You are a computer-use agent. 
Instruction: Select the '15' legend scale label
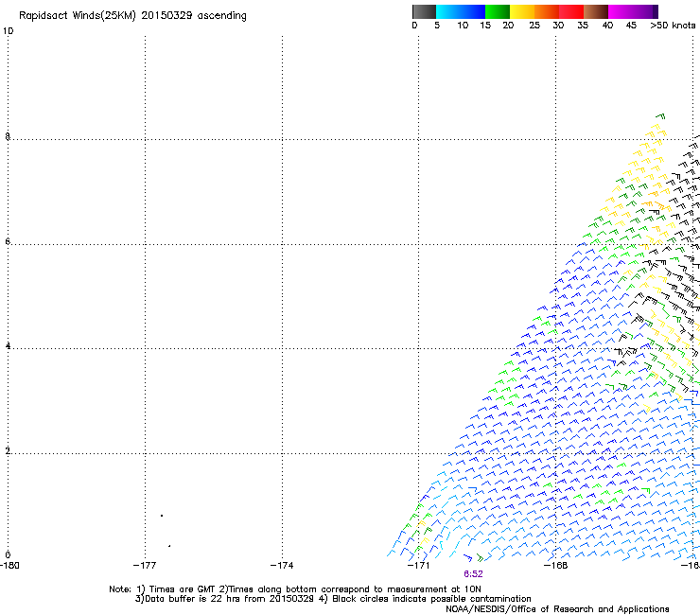point(485,26)
